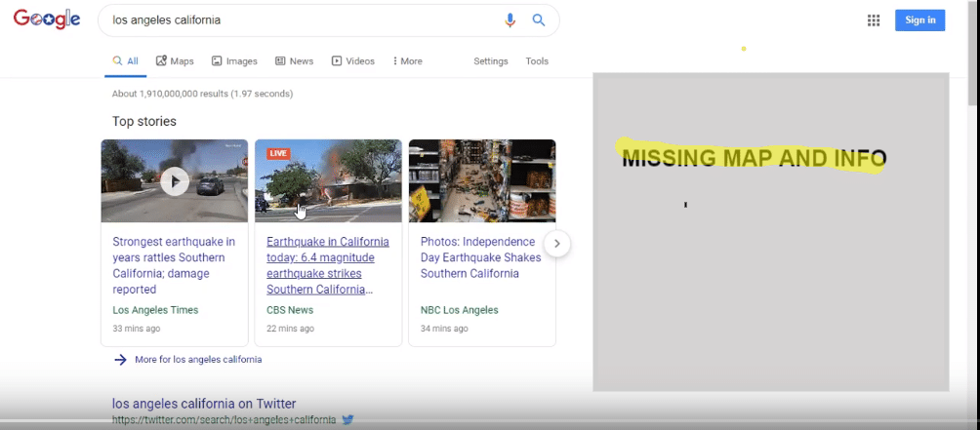Viewport: 980px width, 430px height.
Task: Open the LIVE earthquake story thumbnail
Action: point(328,180)
